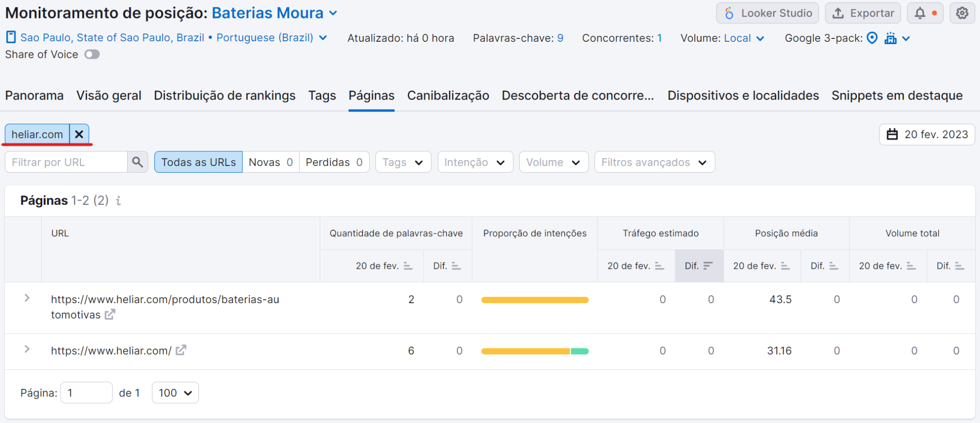This screenshot has width=980, height=423.
Task: Expand the baterias-automotivas URL row
Action: pos(27,298)
